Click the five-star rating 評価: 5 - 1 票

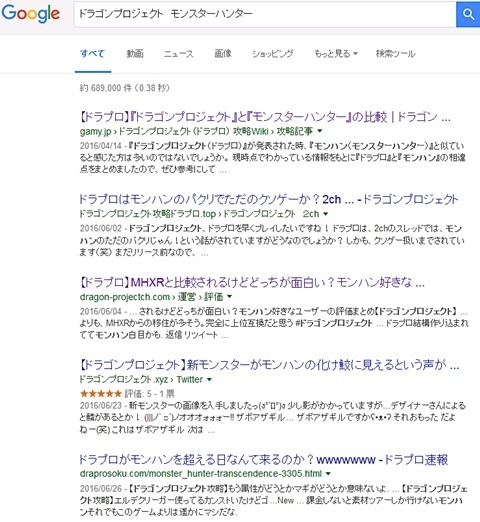pyautogui.click(x=127, y=394)
